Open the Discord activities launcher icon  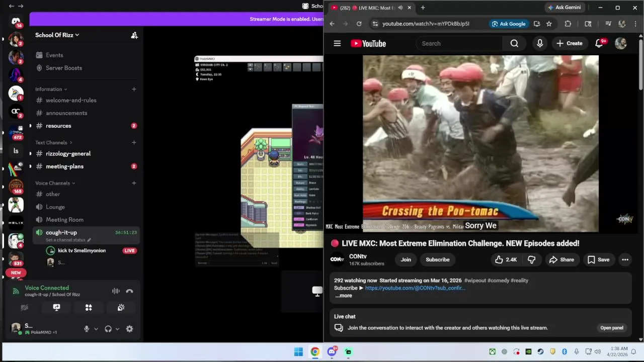click(x=89, y=308)
